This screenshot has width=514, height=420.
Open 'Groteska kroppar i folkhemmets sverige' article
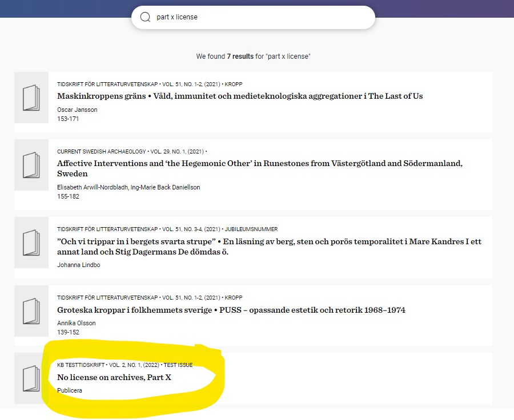coord(231,310)
